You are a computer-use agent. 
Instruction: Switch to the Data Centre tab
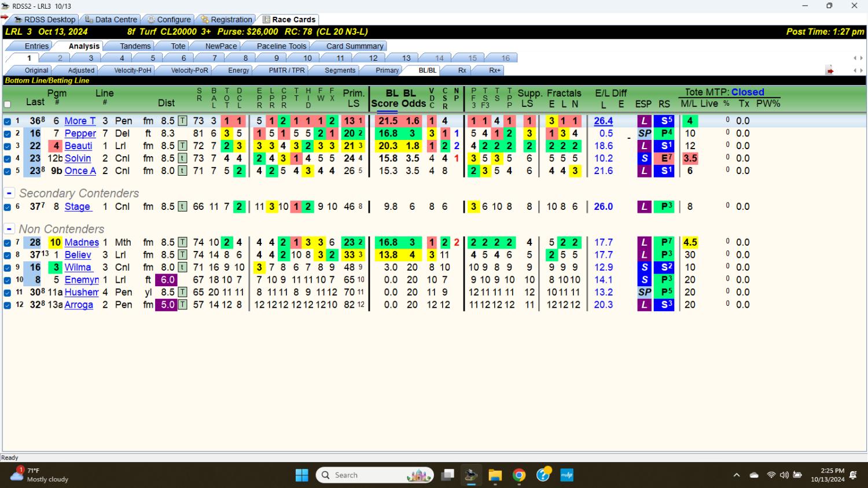111,20
